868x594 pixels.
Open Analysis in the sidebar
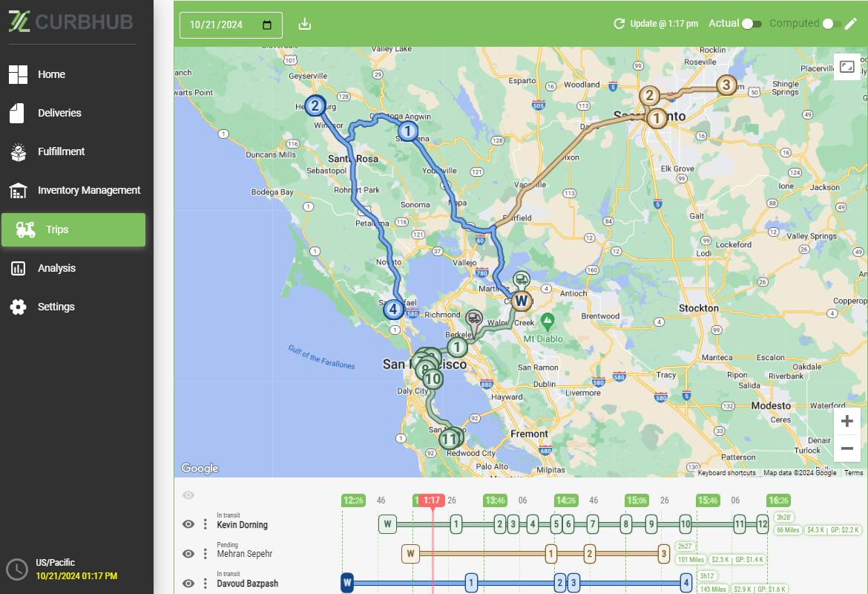tap(56, 268)
